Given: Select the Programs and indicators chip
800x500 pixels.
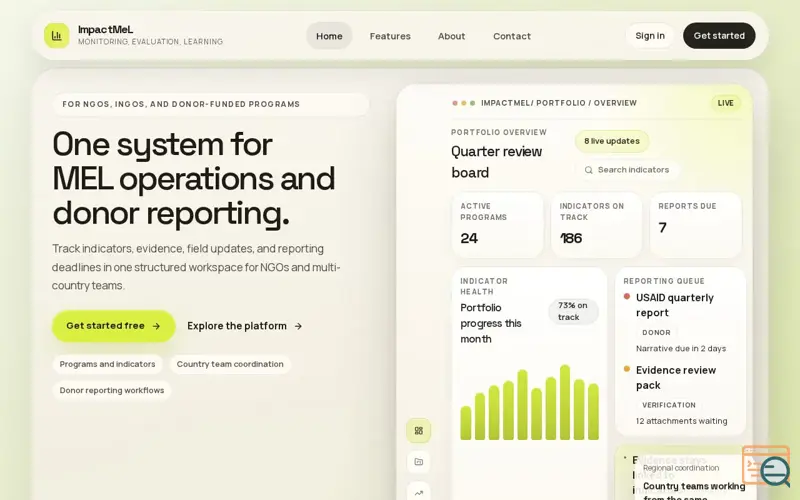Looking at the screenshot, I should tap(107, 364).
